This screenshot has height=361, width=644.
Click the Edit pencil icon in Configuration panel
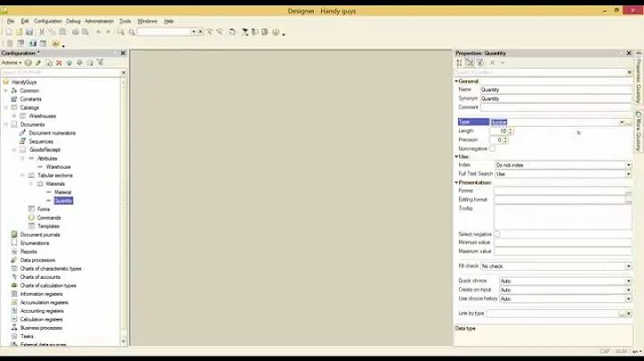point(38,63)
